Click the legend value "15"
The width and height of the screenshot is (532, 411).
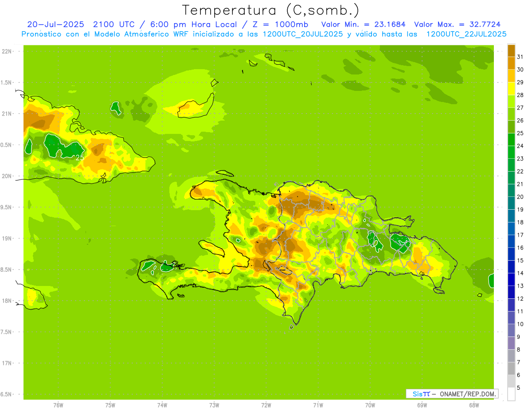pyautogui.click(x=520, y=260)
